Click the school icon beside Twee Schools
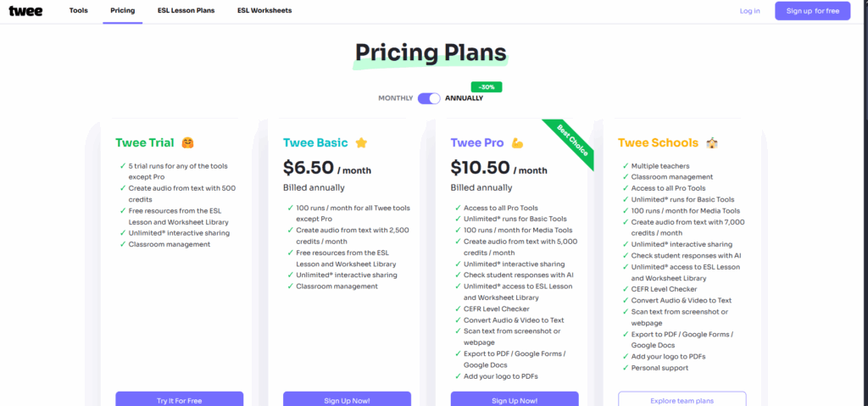Screen dimensions: 868x406 point(713,143)
